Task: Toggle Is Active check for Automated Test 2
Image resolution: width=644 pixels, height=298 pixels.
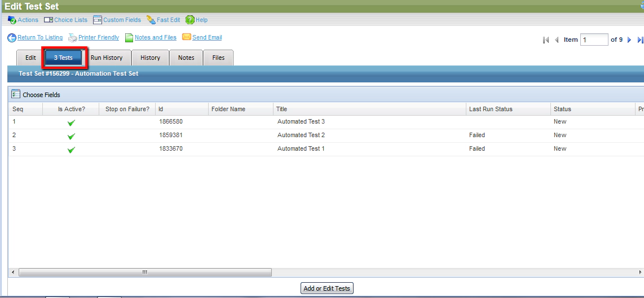Action: tap(71, 136)
